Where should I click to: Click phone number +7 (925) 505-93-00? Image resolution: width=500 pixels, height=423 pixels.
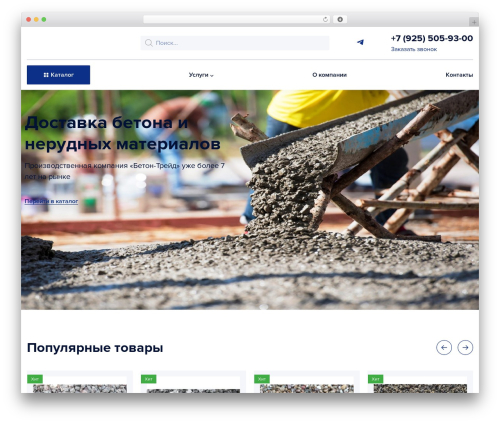point(432,38)
